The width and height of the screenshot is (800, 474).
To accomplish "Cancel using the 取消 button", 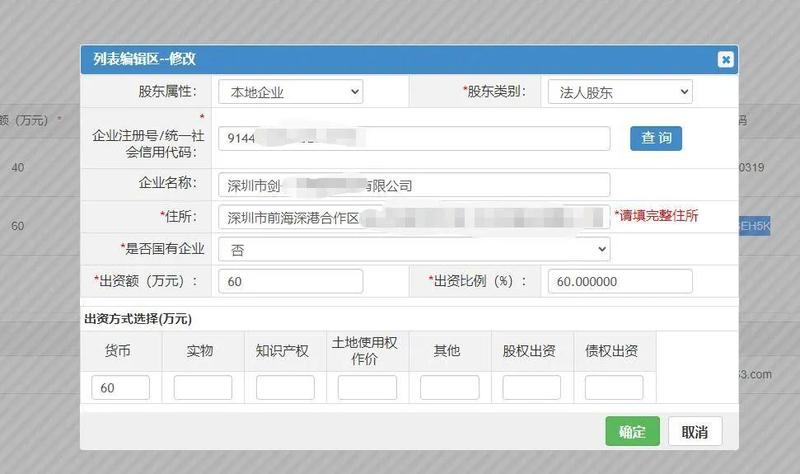I will pyautogui.click(x=694, y=431).
